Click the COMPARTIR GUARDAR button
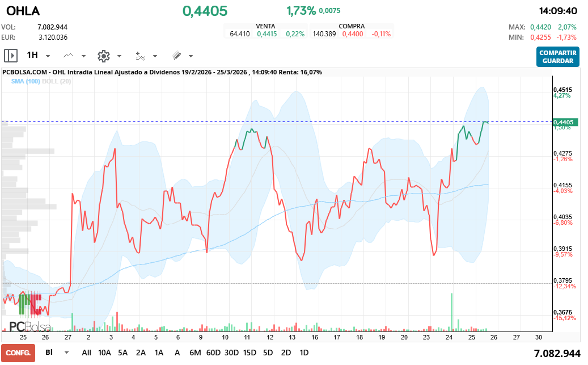The height and width of the screenshot is (365, 588). pos(557,57)
